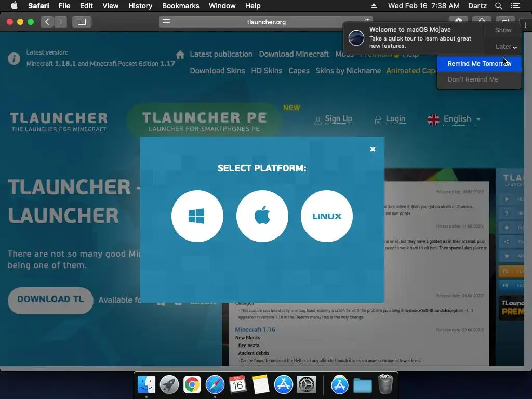Image resolution: width=532 pixels, height=399 pixels.
Task: Open the Trash in the Dock
Action: [385, 384]
